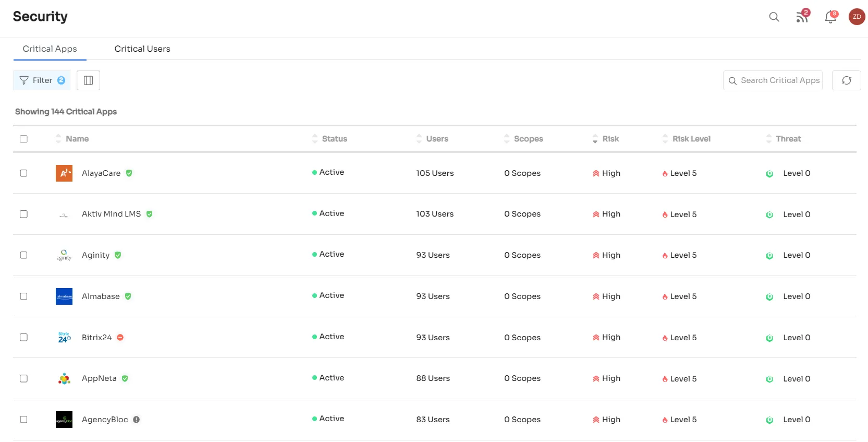Viewport: 868px width, 442px height.
Task: Click the Almabase app logo
Action: (x=64, y=296)
